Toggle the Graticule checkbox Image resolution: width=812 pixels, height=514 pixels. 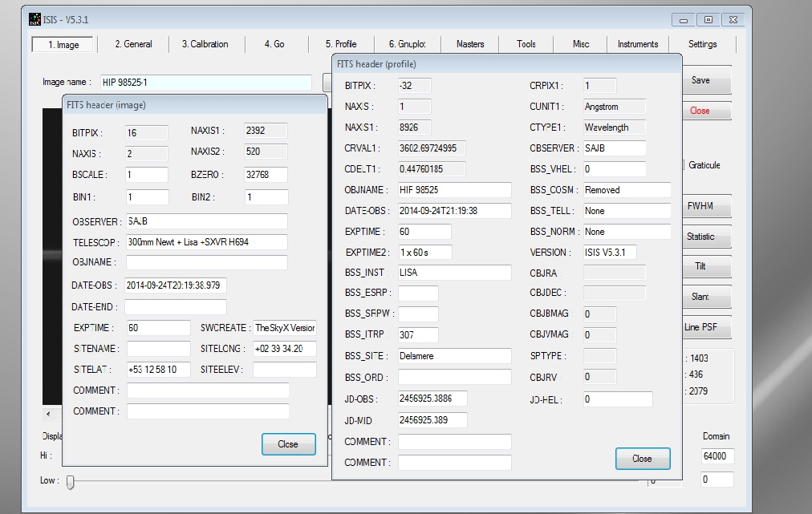pos(684,165)
